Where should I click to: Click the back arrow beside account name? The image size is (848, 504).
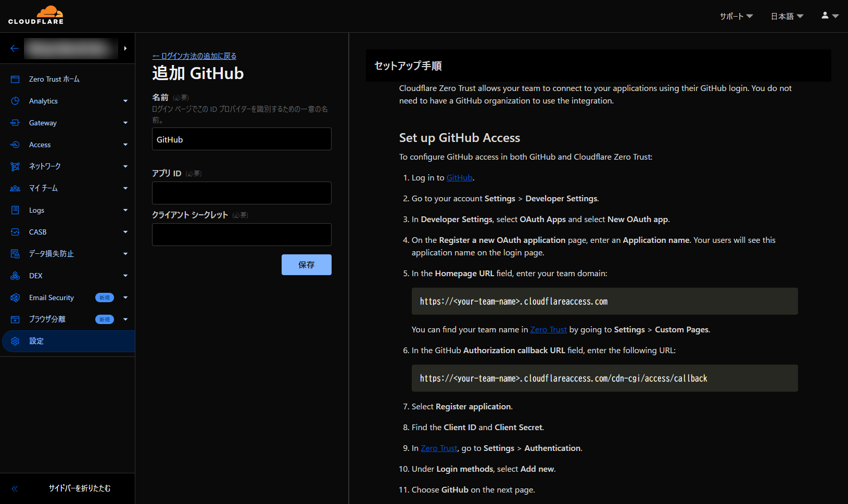tap(14, 48)
